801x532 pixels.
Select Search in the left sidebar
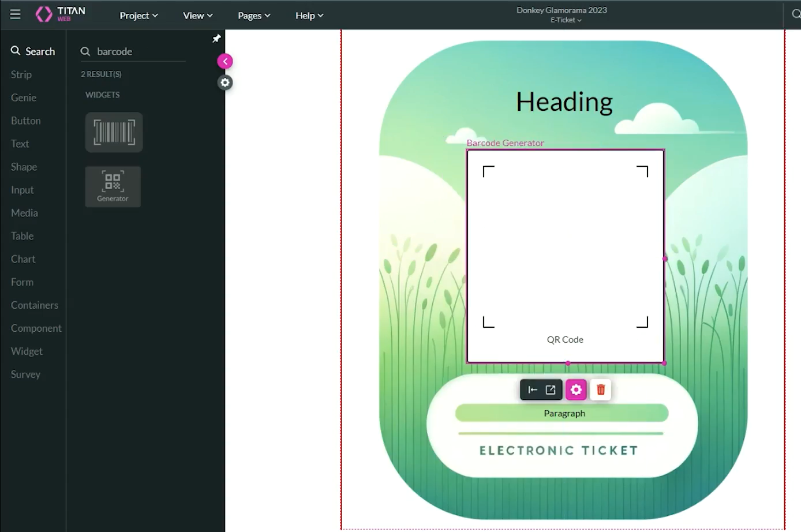33,51
